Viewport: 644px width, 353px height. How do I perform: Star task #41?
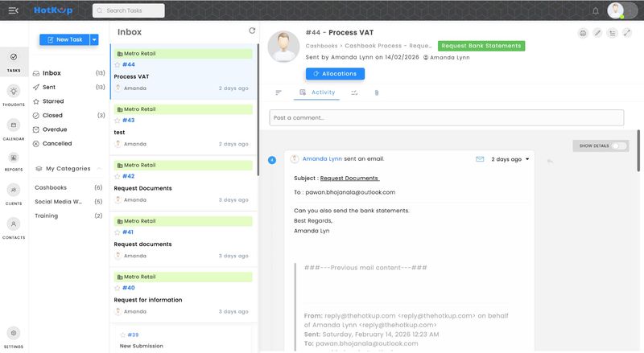point(117,232)
